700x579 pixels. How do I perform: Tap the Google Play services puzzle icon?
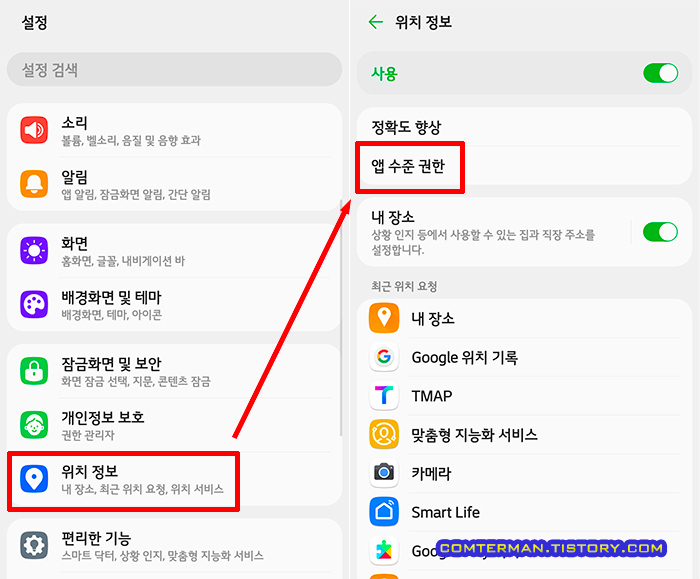click(x=384, y=550)
